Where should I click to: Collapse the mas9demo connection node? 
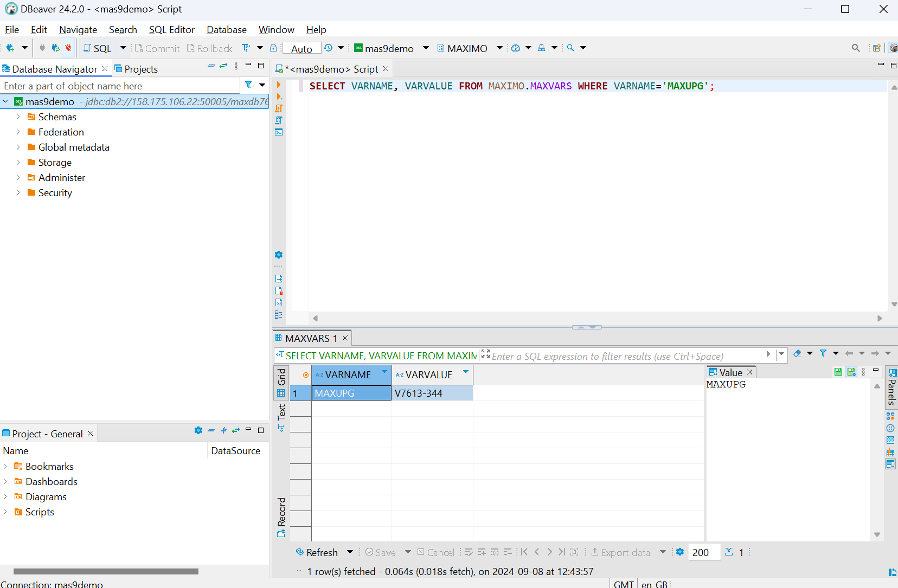[x=5, y=101]
